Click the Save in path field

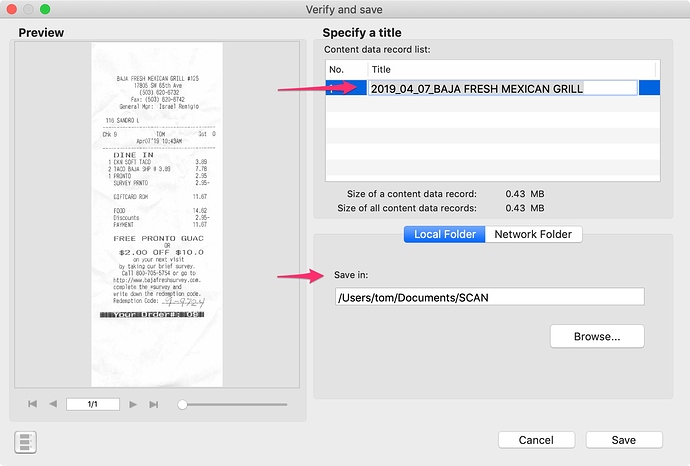[489, 297]
